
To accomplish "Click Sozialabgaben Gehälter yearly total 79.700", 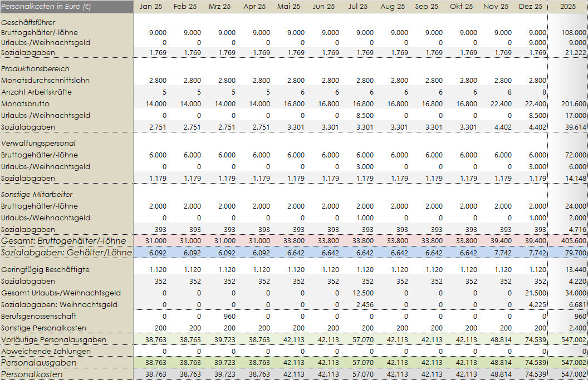I will click(575, 253).
